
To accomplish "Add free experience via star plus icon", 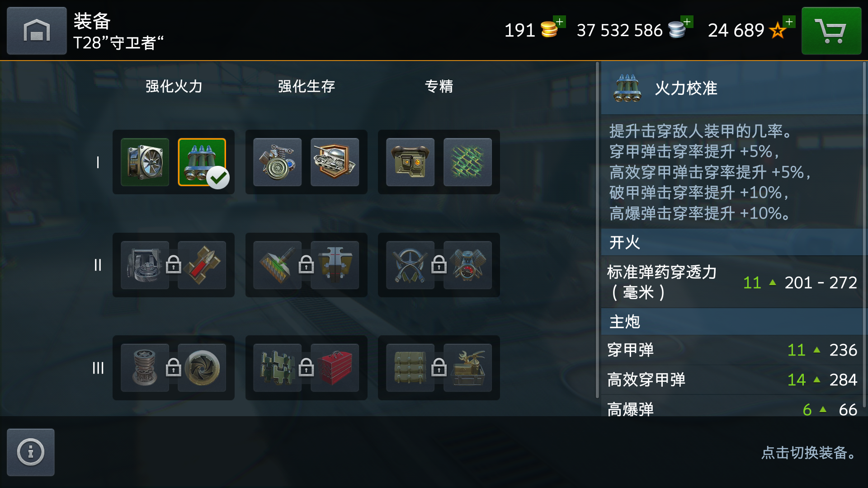I will click(789, 22).
